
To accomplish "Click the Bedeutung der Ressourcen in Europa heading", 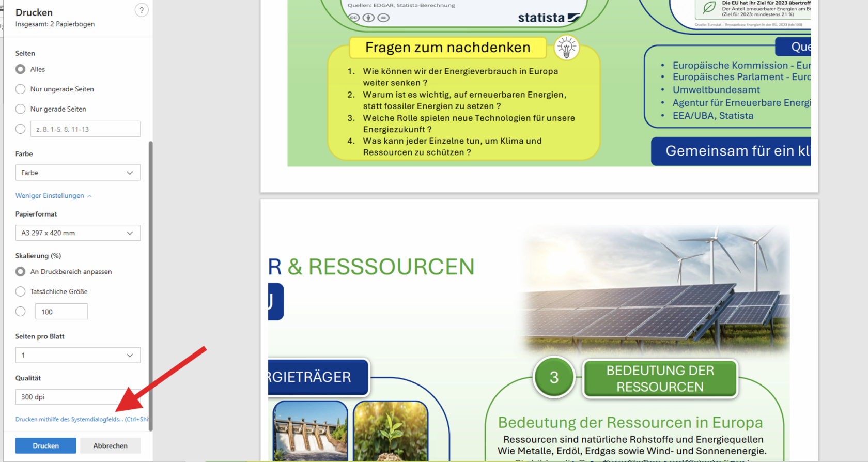I will [x=630, y=422].
